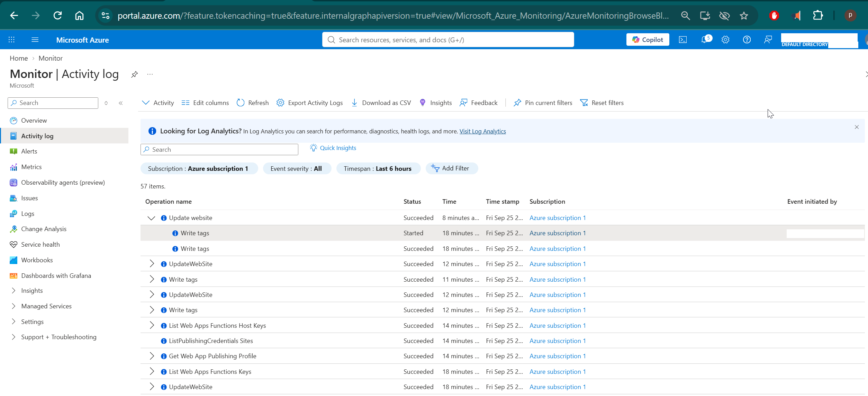Expand the Get Web App Publishing Profile row
Screen dimensions: 868x396
152,356
